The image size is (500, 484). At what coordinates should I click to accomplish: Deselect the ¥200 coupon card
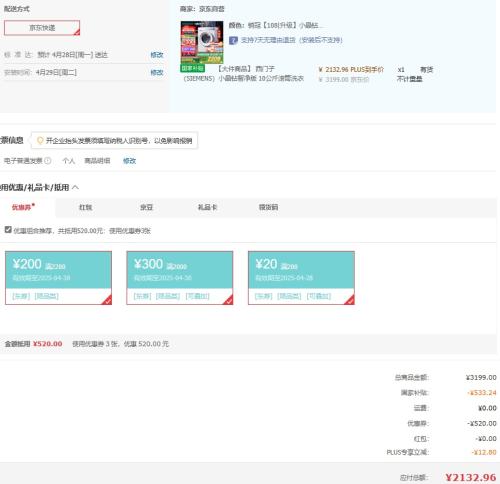point(58,278)
